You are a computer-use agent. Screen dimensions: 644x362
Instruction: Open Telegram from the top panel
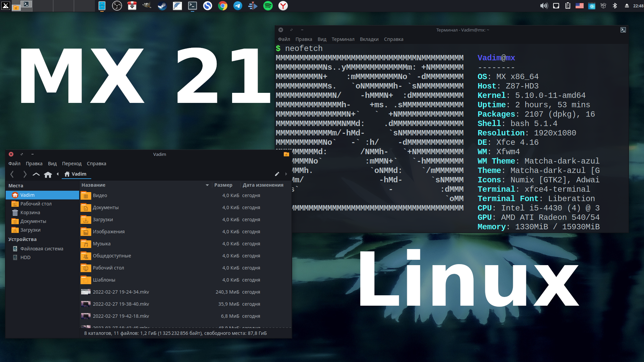click(238, 6)
